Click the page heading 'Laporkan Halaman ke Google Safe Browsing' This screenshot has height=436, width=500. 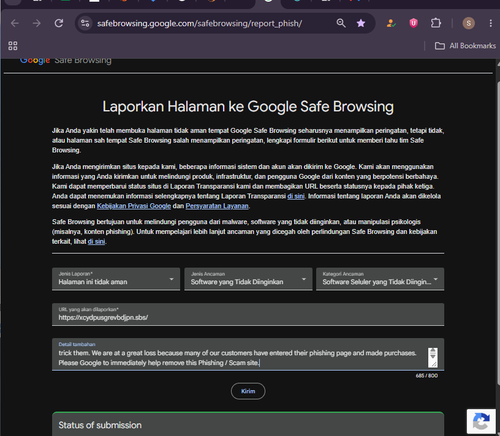coord(248,107)
